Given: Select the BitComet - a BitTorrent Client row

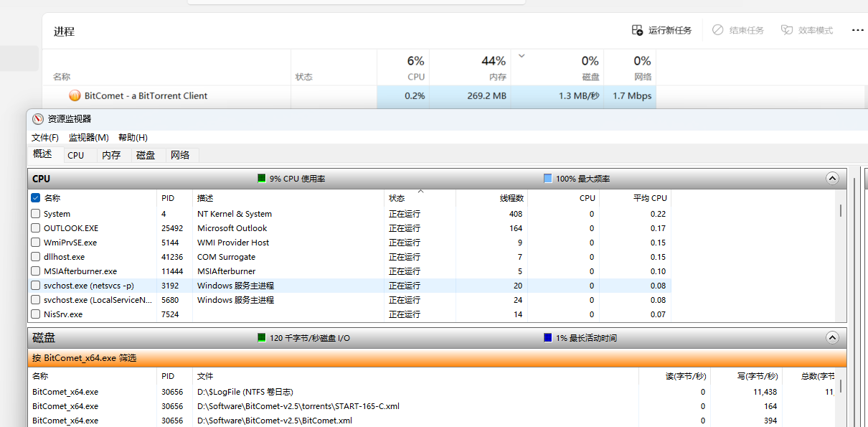Looking at the screenshot, I should pos(349,95).
